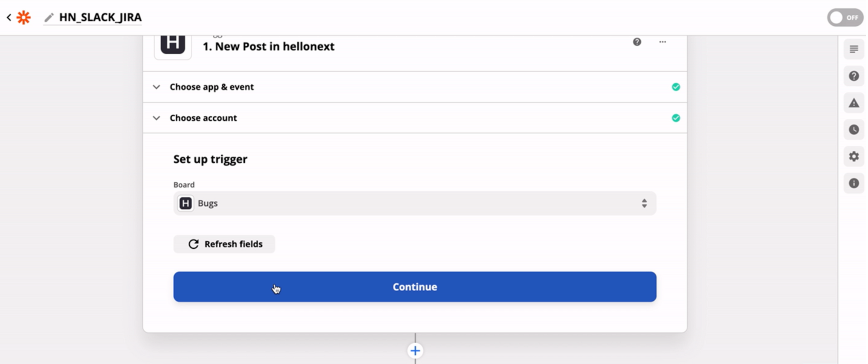The height and width of the screenshot is (364, 868).
Task: Open the outline notes sidebar icon
Action: click(x=854, y=49)
